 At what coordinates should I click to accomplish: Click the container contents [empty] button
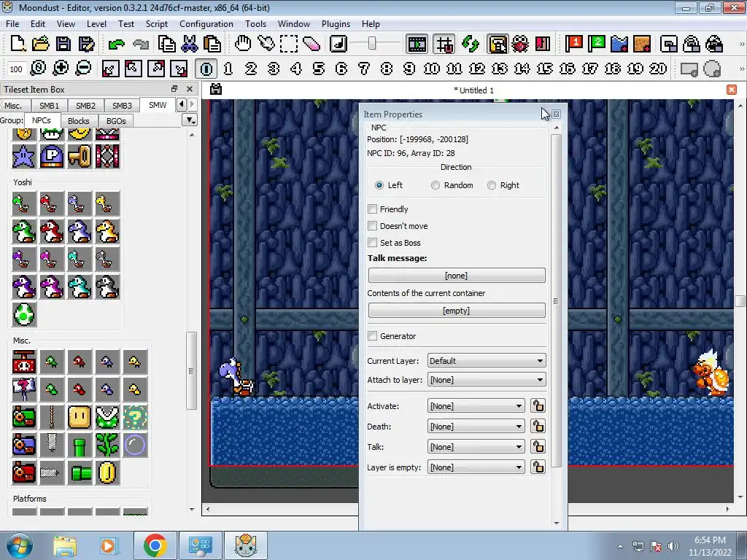pos(457,311)
